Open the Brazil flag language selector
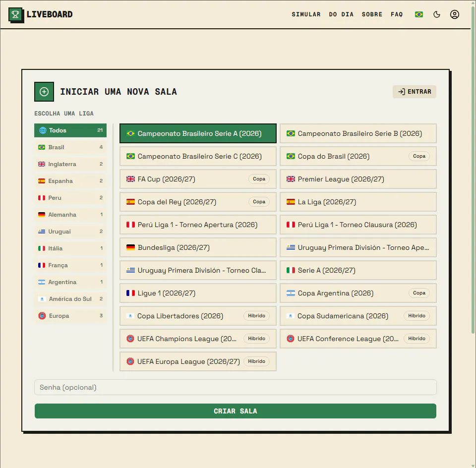The image size is (476, 468). [419, 14]
